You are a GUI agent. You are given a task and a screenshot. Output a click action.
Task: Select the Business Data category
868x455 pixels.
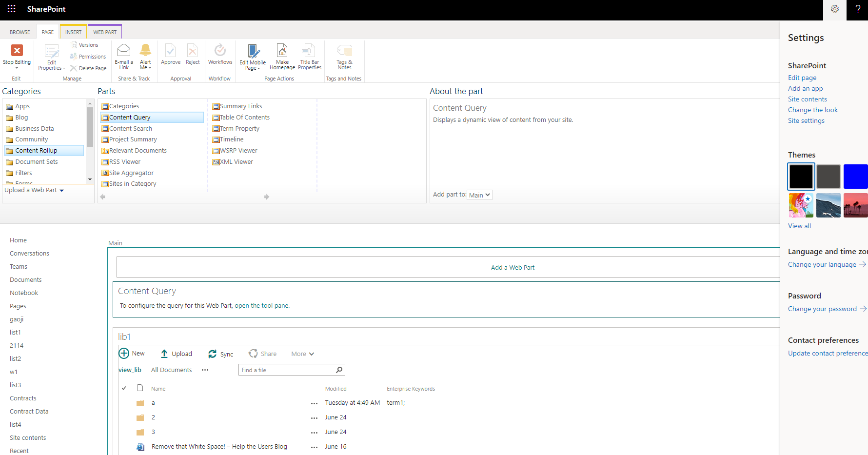click(x=35, y=129)
